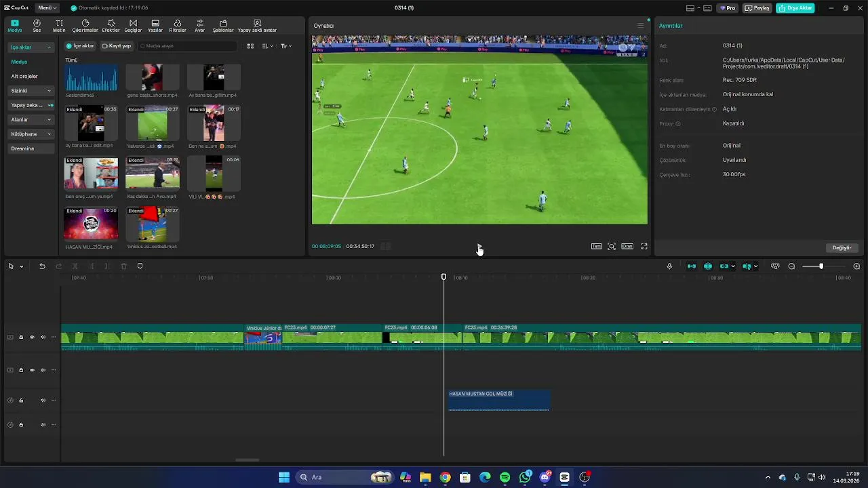The height and width of the screenshot is (488, 868).
Task: Zoom in the timeline with plus icon
Action: [x=856, y=266]
